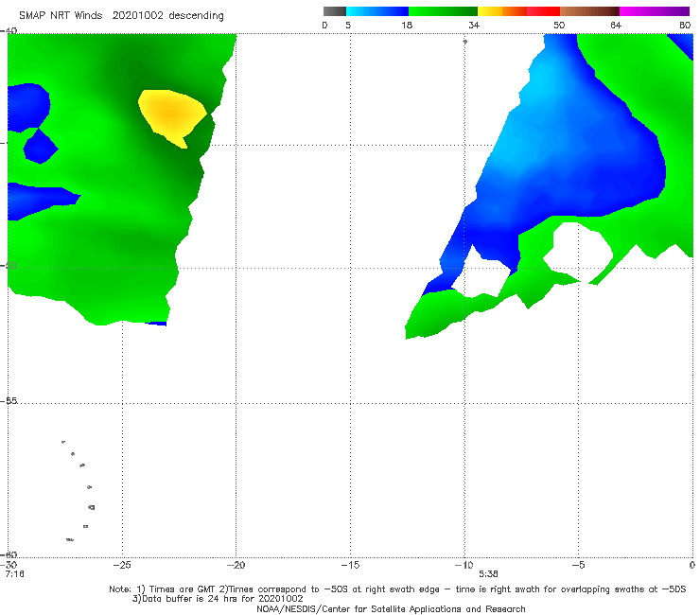Click the longitude label '-25'
The height and width of the screenshot is (615, 700).
tap(122, 565)
